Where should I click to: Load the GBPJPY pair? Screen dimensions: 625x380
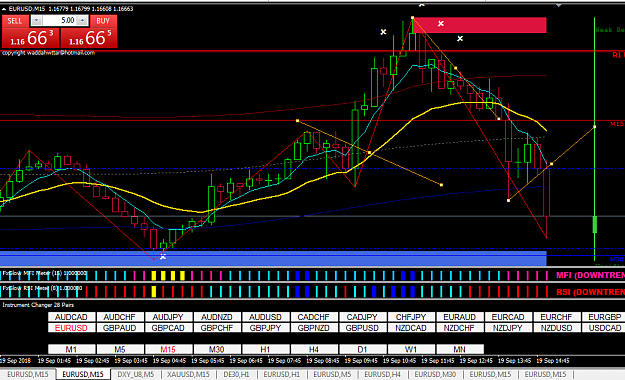(x=265, y=328)
